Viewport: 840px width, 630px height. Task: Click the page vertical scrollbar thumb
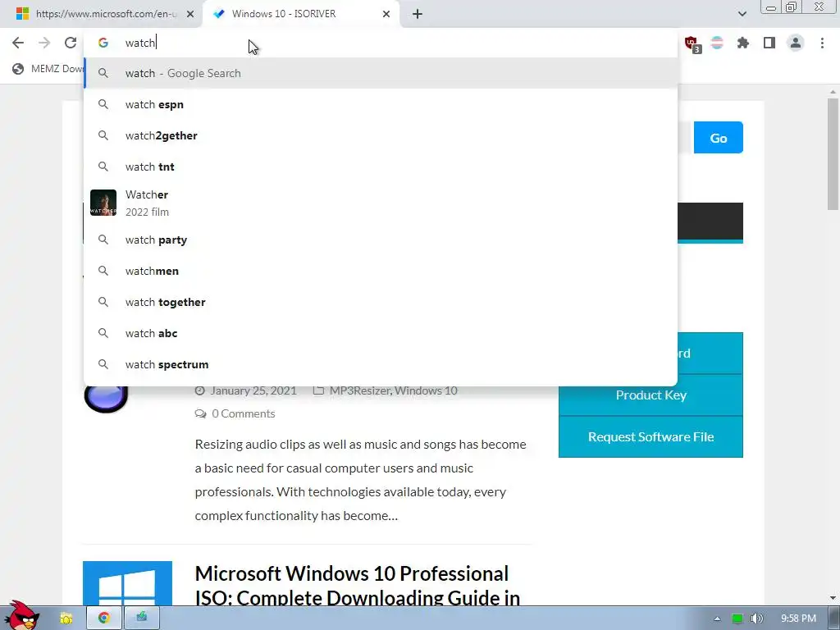coord(833,153)
